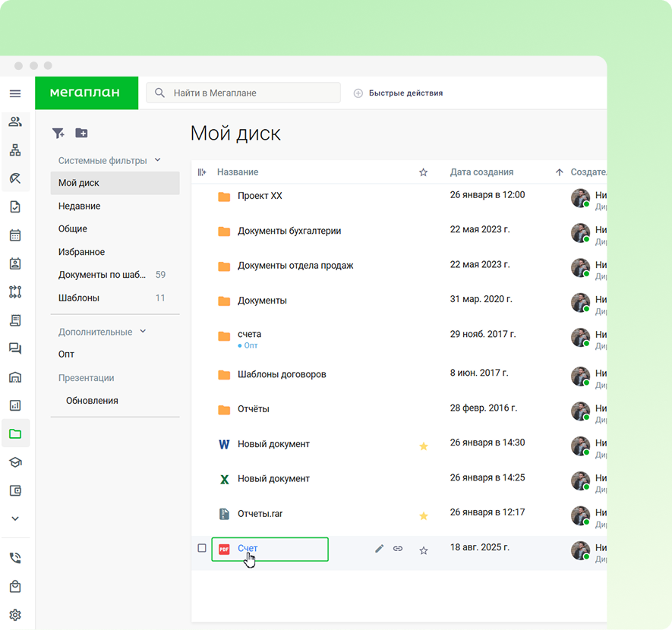
Task: Tick the checkbox for Счет row
Action: click(202, 548)
